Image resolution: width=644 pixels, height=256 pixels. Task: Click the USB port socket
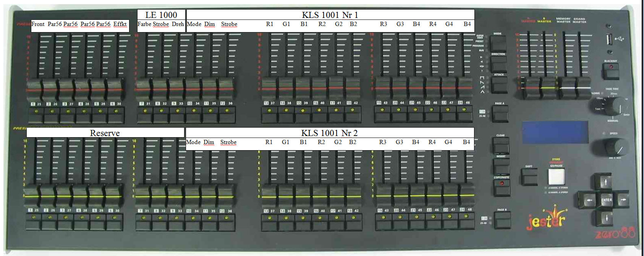[x=609, y=39]
